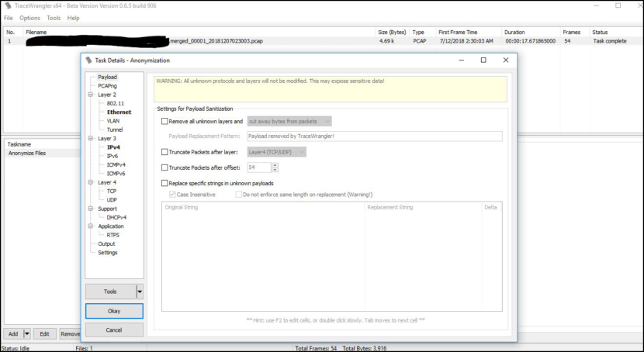The height and width of the screenshot is (352, 644).
Task: Select RTPS tree item
Action: pyautogui.click(x=113, y=235)
